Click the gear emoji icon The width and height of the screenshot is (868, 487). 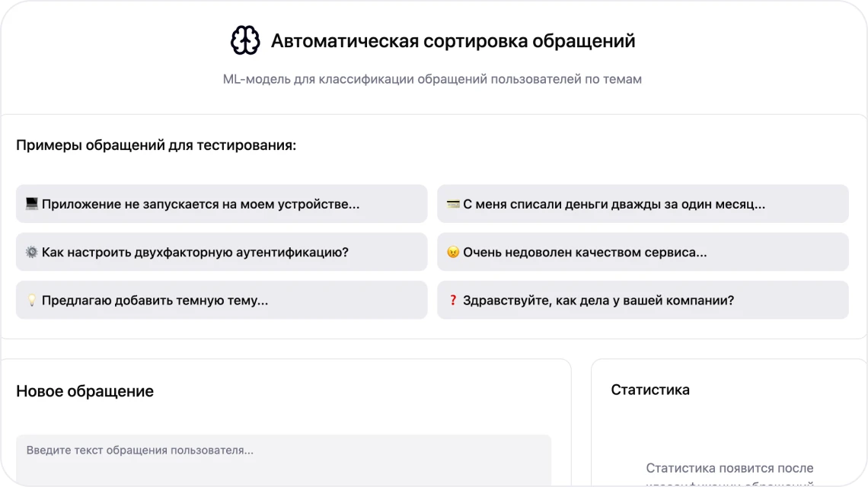[x=31, y=252]
